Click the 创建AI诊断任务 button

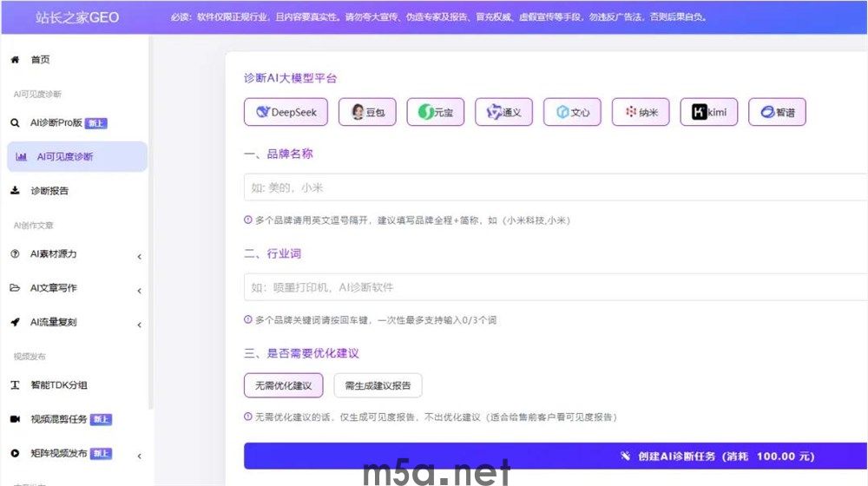(556, 456)
